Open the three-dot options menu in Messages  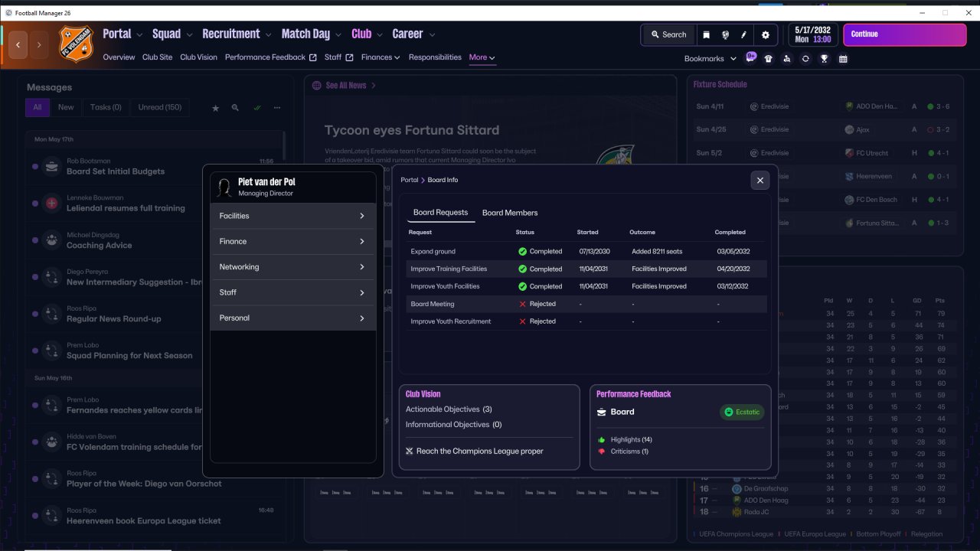click(276, 108)
